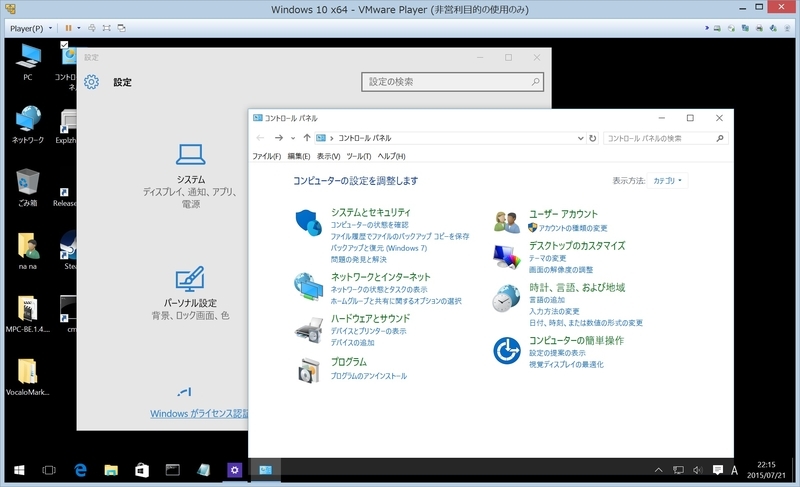Open ネットワークの状態とタスクの表示 link
This screenshot has width=800, height=487.
pos(379,289)
